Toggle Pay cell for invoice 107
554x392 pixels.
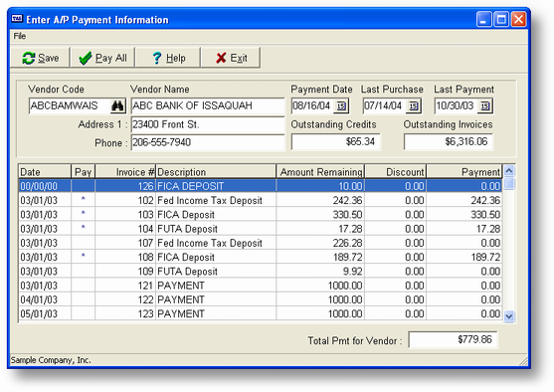(x=83, y=243)
